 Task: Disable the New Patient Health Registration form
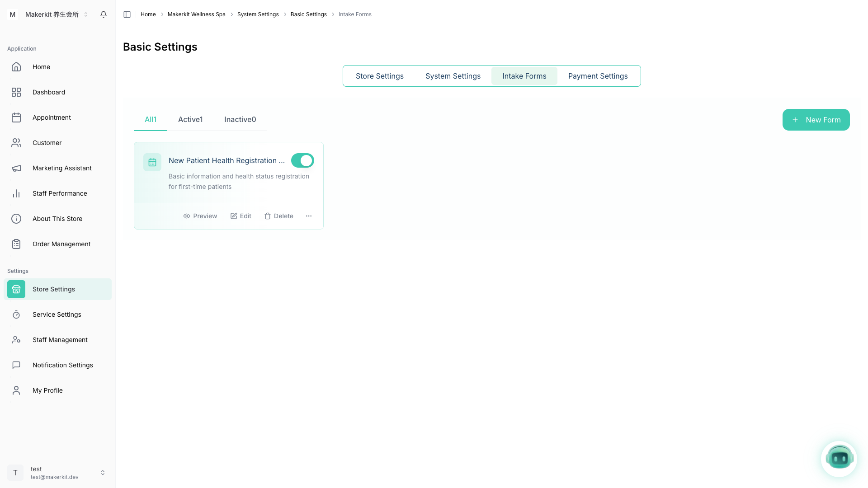coord(302,160)
